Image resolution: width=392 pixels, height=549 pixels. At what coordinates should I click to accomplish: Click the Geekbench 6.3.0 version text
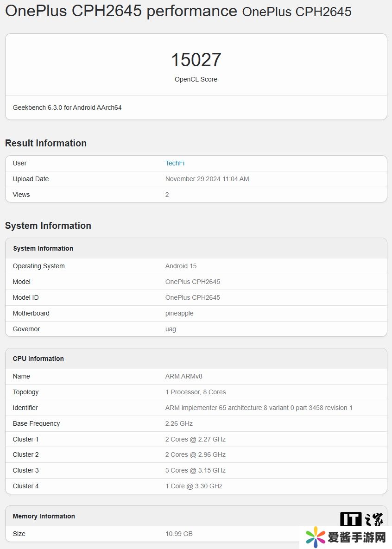67,107
